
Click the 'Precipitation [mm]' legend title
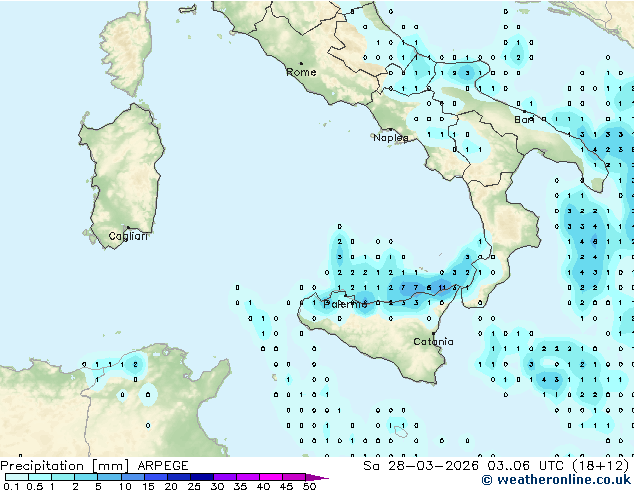(x=65, y=466)
